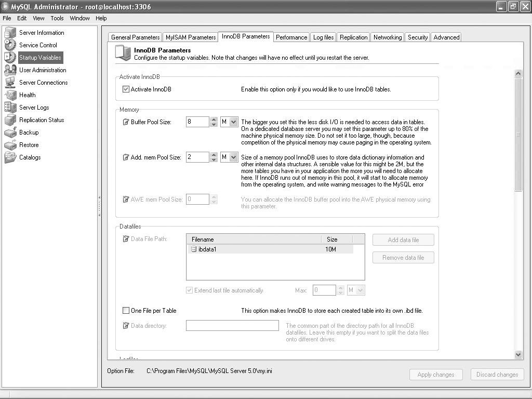532x399 pixels.
Task: Open the Health graph icon
Action: (x=10, y=95)
